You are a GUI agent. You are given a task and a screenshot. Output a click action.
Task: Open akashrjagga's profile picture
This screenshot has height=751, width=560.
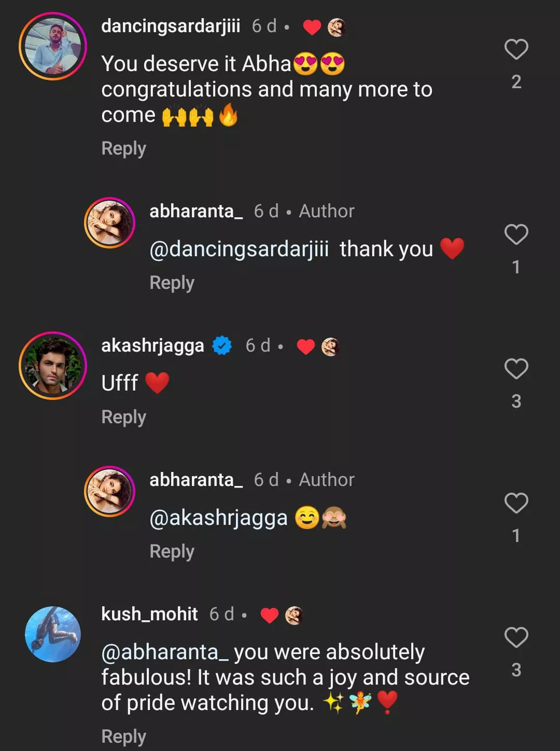52,366
